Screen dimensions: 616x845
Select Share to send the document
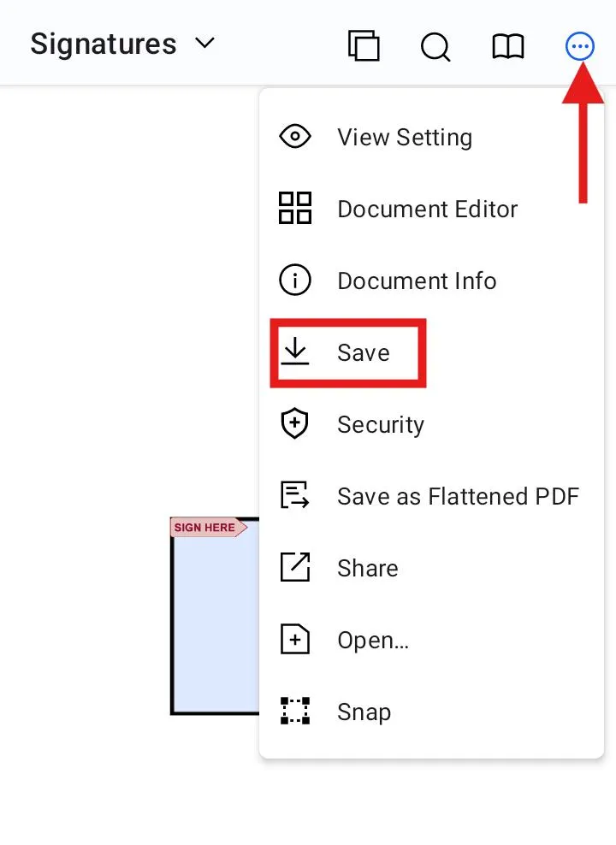pos(367,568)
